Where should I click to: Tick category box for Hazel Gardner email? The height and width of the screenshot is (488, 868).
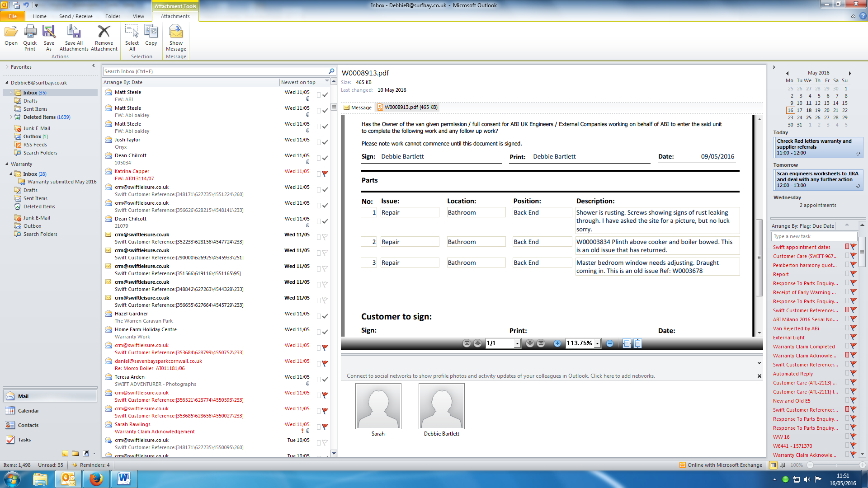point(319,316)
